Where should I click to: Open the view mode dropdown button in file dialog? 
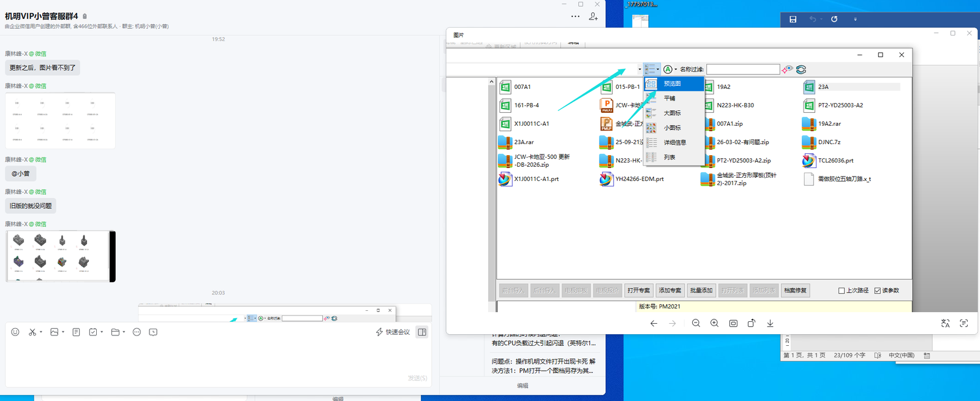click(x=652, y=69)
